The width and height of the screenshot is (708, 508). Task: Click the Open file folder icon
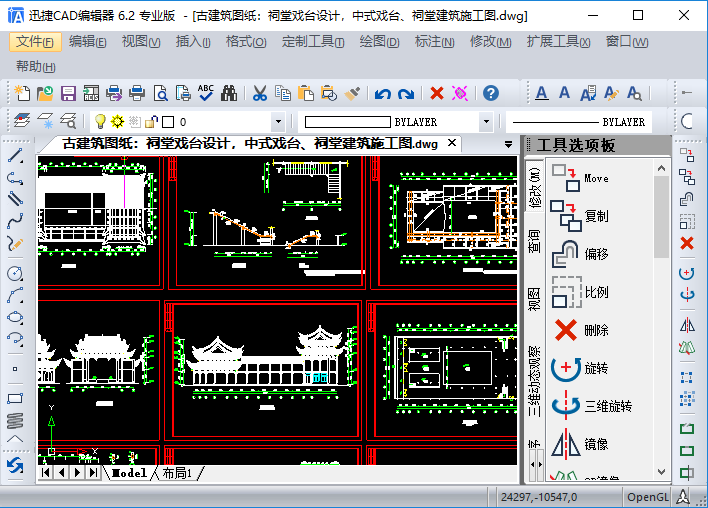[x=45, y=93]
